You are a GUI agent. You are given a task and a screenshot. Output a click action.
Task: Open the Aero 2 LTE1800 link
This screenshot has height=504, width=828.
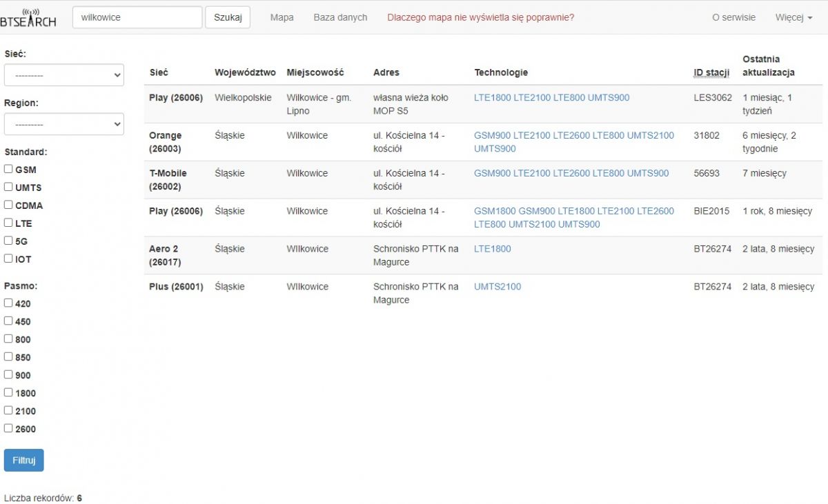point(493,249)
